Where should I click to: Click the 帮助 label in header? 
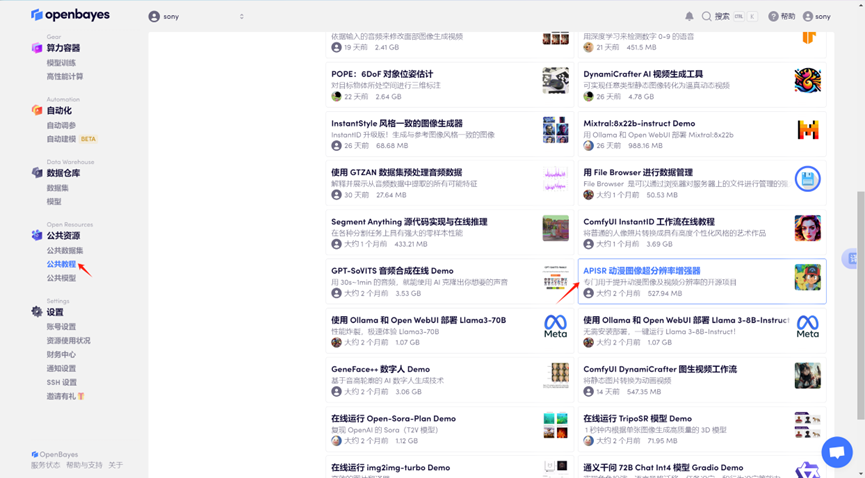click(788, 17)
